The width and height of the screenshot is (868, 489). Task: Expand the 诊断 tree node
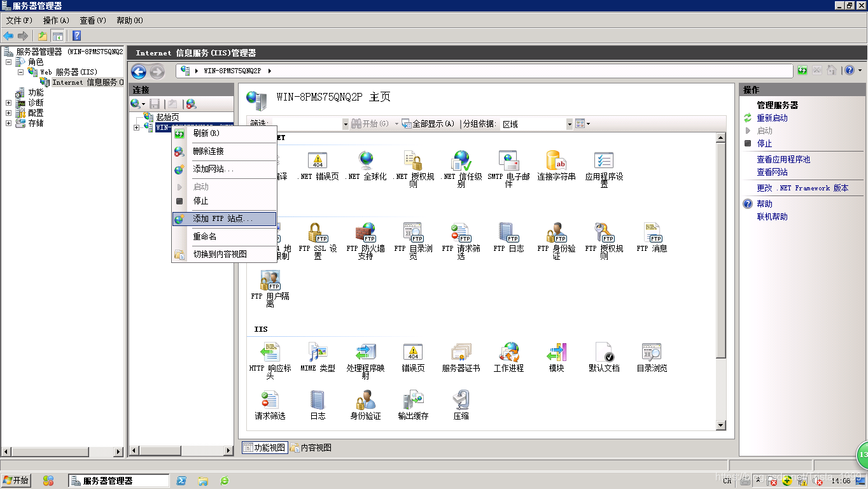coord(9,103)
